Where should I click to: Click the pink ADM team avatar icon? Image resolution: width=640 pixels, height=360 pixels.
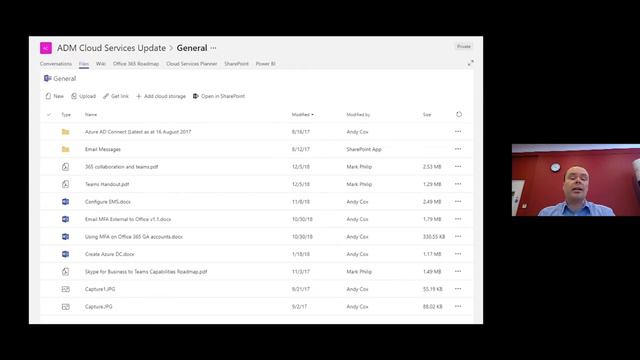(x=46, y=48)
